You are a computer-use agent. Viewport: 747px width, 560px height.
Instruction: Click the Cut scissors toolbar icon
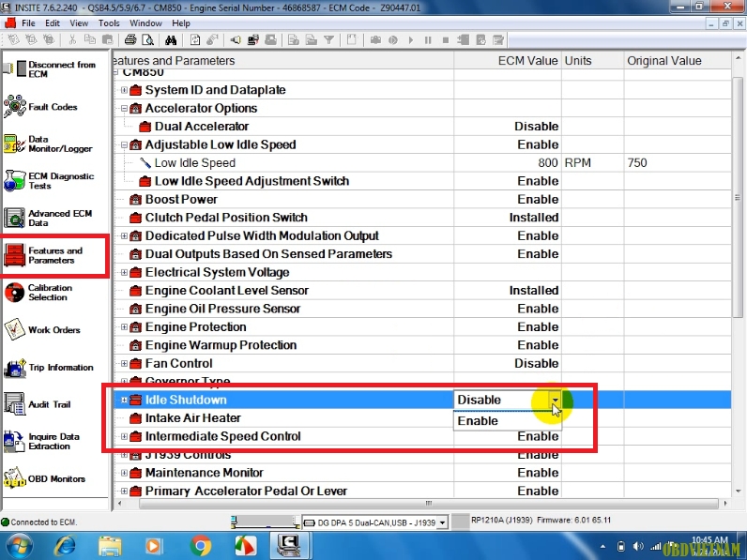(72, 40)
